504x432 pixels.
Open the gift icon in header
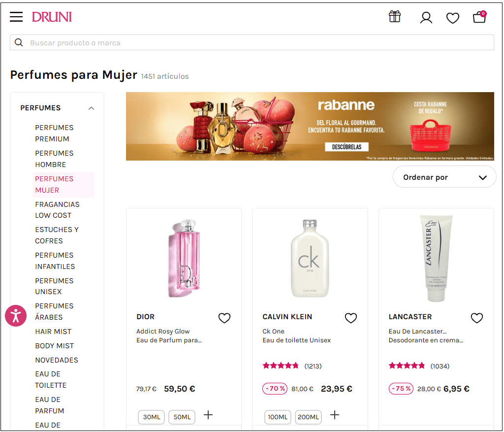pos(395,16)
